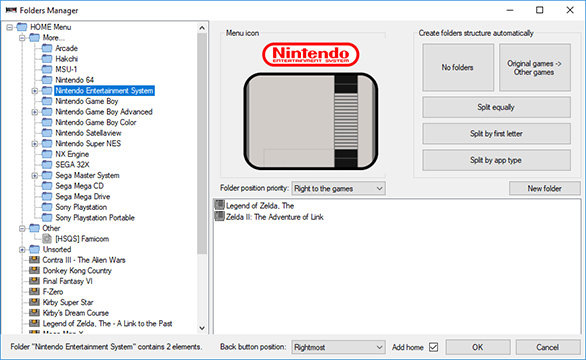Click the Zelda II NES cartridge icon in list

coord(219,216)
